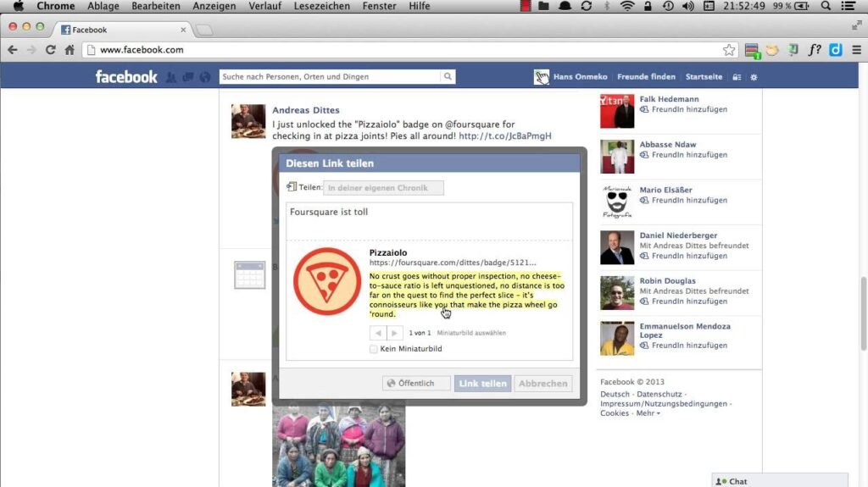Open the notifications globe icon
This screenshot has height=487, width=868.
point(204,77)
